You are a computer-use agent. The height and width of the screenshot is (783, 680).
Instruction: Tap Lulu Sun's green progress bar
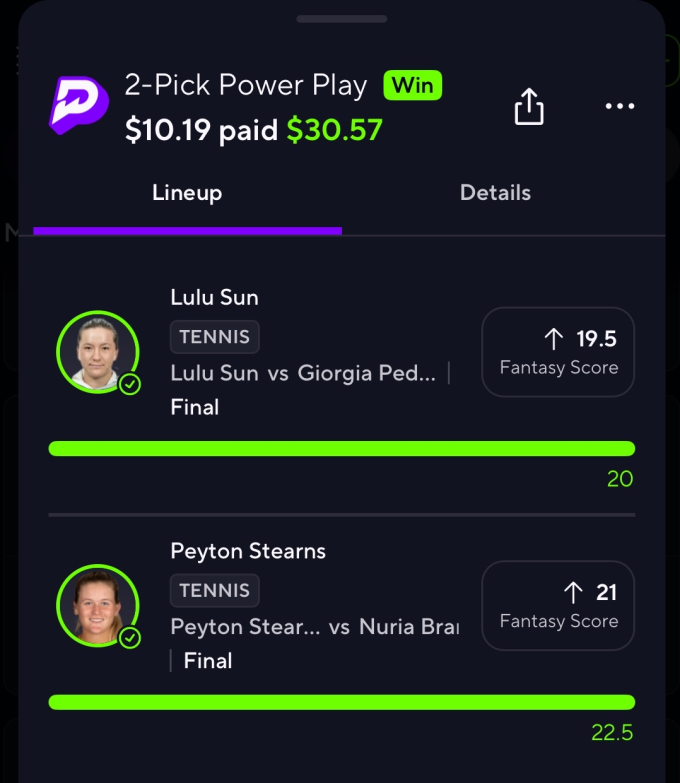tap(342, 448)
